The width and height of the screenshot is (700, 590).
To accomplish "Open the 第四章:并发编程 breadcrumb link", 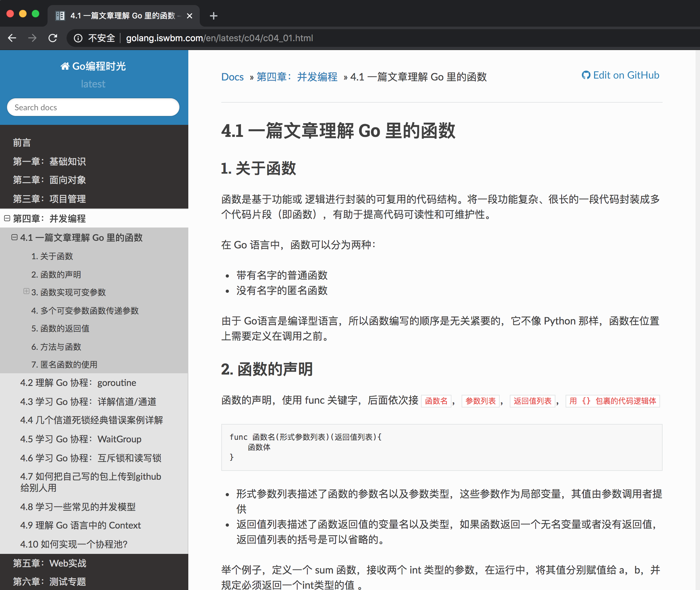I will (296, 77).
